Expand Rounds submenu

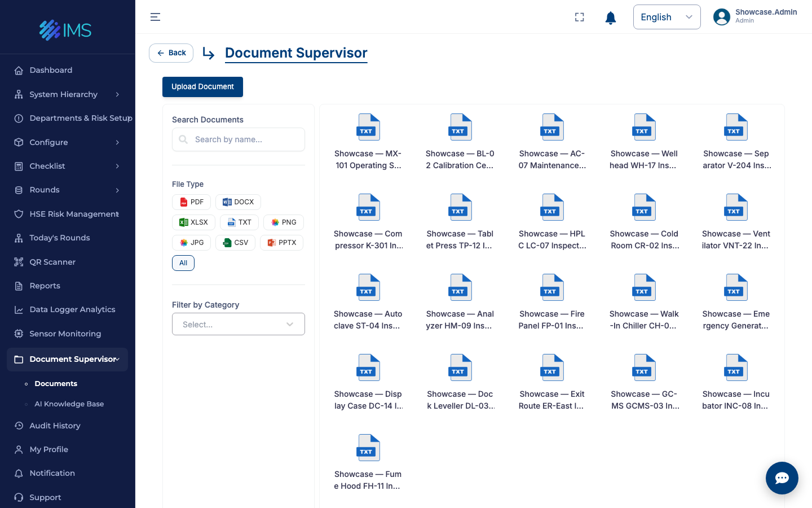(68, 190)
